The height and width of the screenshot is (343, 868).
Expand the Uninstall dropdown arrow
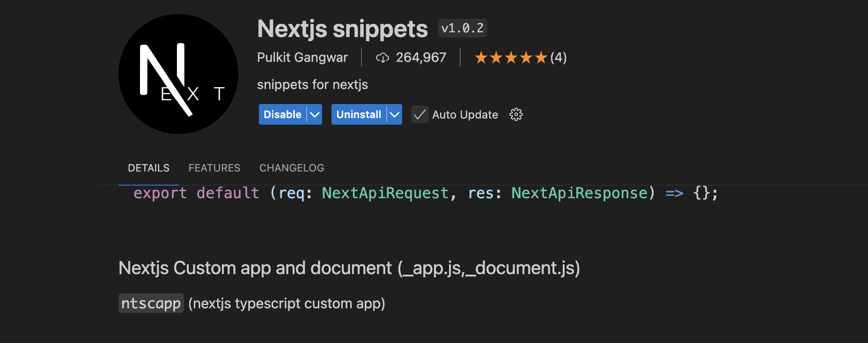click(x=395, y=114)
